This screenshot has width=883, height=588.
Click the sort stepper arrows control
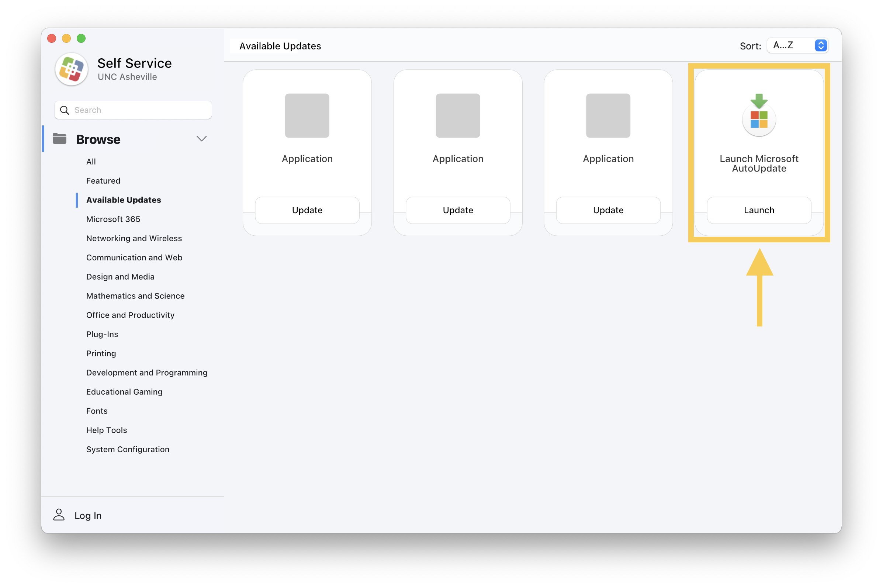[x=821, y=45]
